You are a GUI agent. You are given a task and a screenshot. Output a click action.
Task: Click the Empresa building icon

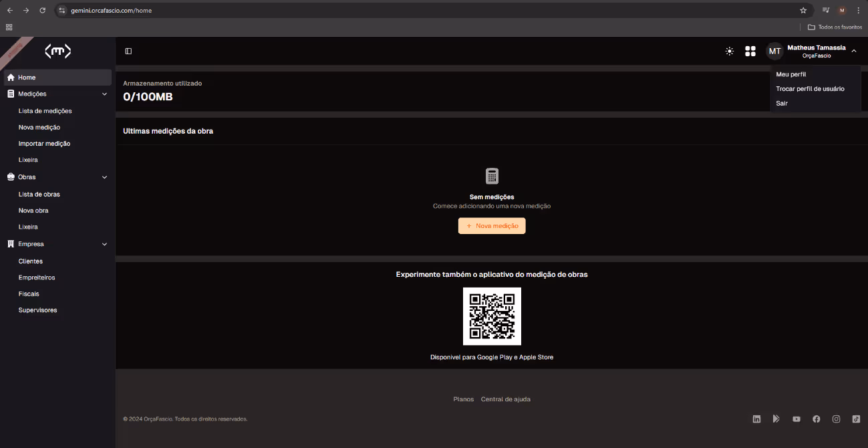click(11, 244)
